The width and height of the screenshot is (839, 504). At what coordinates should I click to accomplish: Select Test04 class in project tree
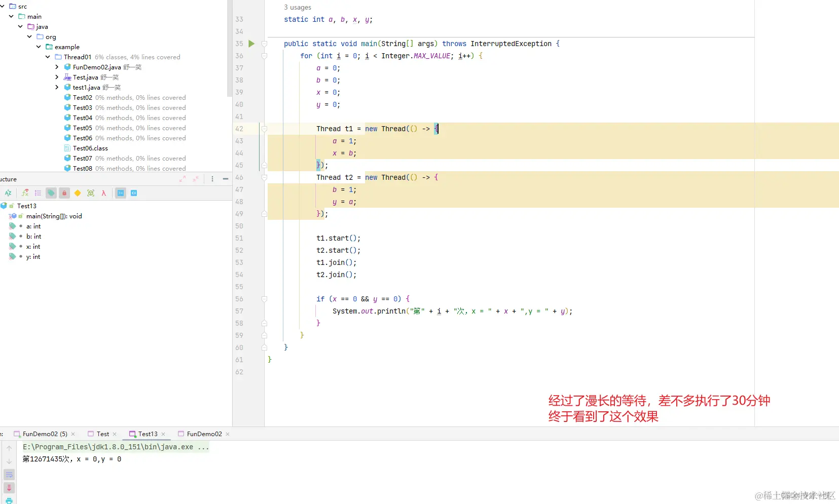pos(83,118)
